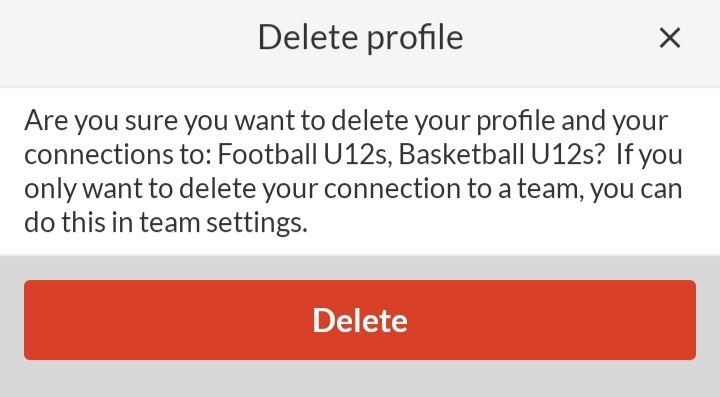The image size is (720, 397).
Task: Select the phrase Are you sure
Action: pyautogui.click(x=101, y=120)
